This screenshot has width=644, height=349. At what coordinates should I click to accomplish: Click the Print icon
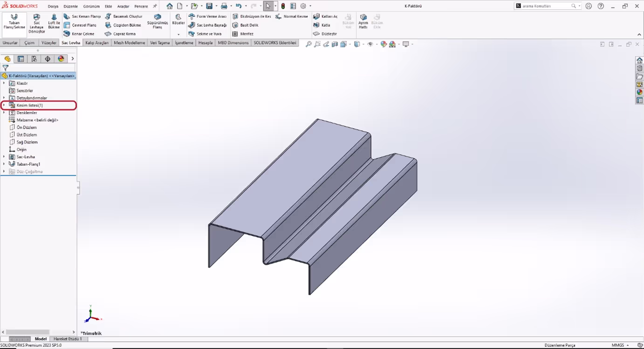pos(224,6)
